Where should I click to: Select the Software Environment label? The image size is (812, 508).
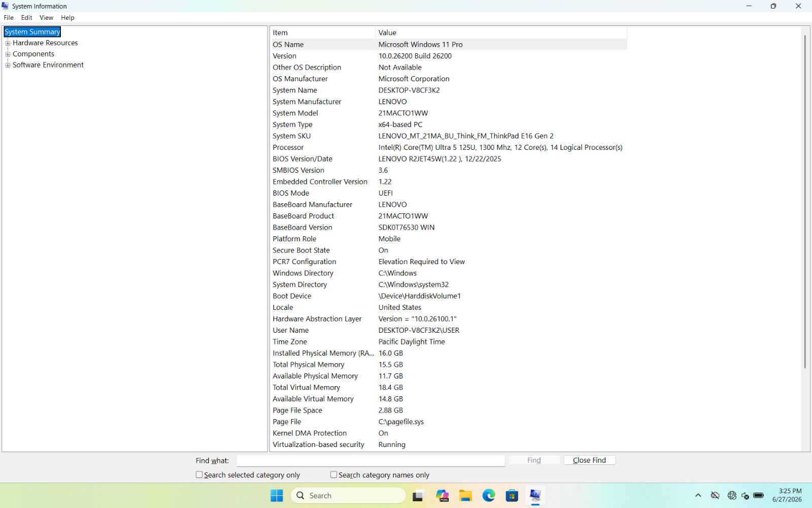pyautogui.click(x=48, y=65)
